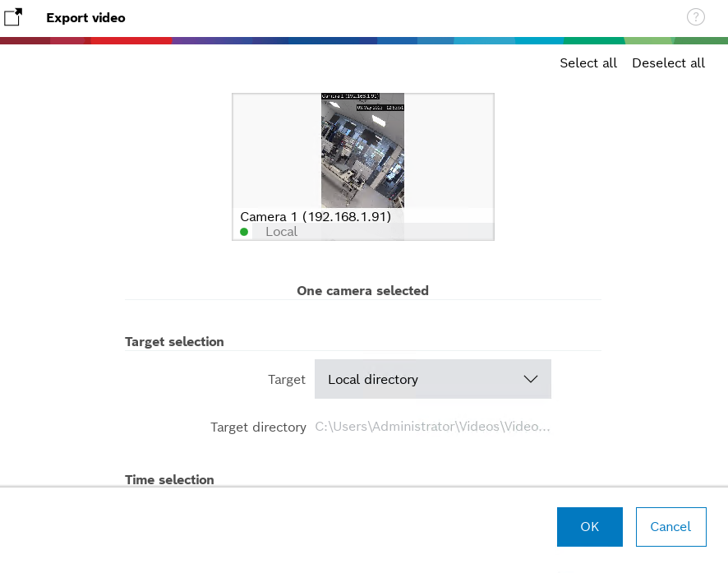The width and height of the screenshot is (728, 573).
Task: Click the Target directory field label
Action: pyautogui.click(x=258, y=427)
